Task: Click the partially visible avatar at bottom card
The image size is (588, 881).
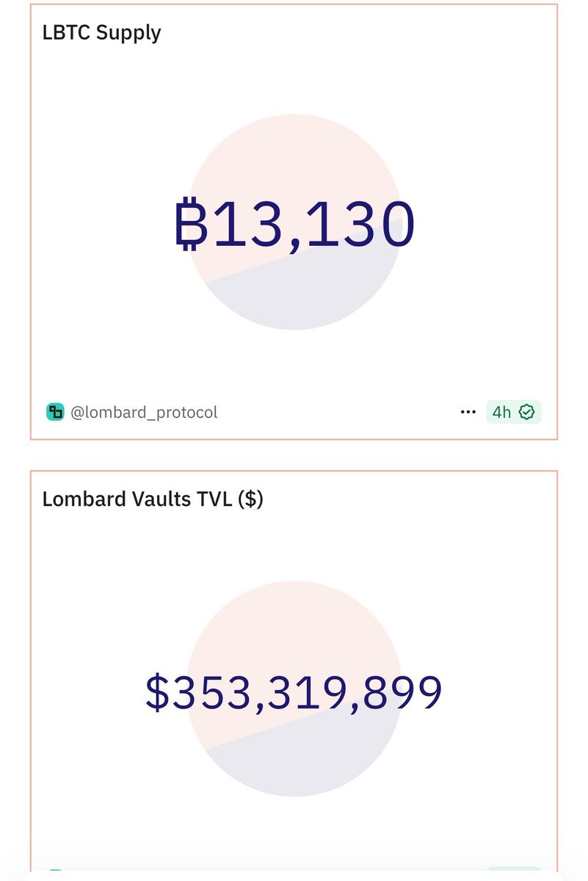Action: 55,874
